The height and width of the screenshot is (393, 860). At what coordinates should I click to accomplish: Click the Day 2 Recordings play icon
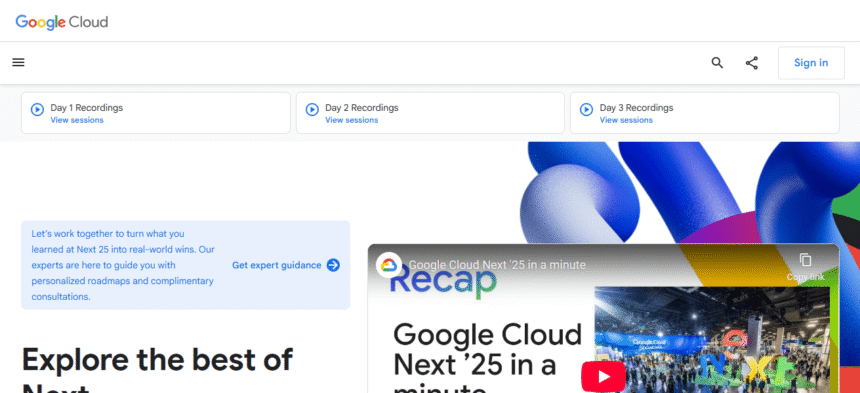[312, 110]
